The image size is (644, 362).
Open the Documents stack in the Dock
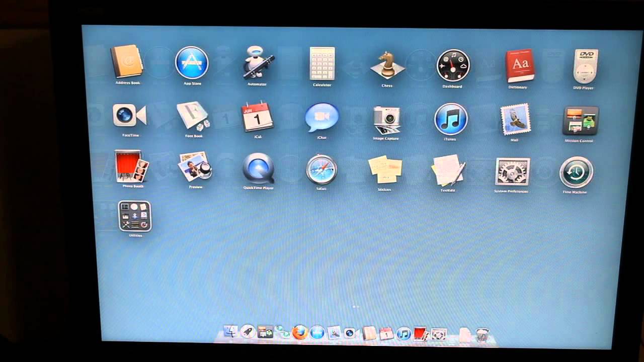point(465,335)
